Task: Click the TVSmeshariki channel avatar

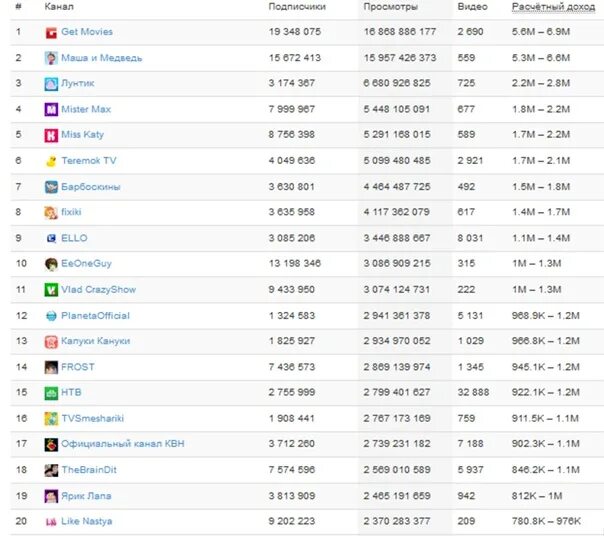Action: 51,419
